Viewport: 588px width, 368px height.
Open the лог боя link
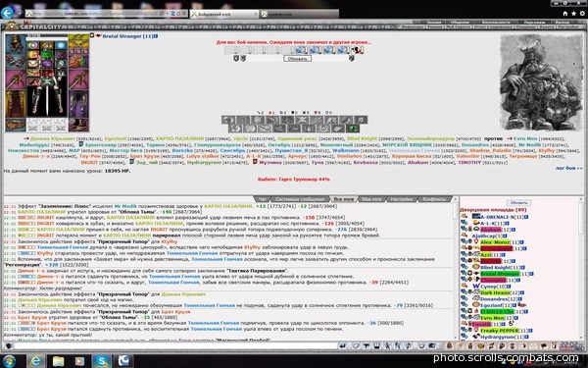click(568, 168)
